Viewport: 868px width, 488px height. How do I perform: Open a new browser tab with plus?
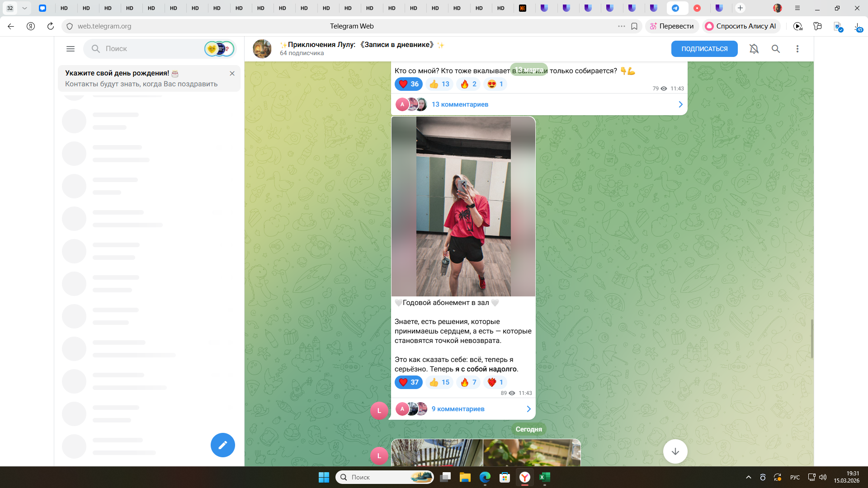(x=740, y=8)
